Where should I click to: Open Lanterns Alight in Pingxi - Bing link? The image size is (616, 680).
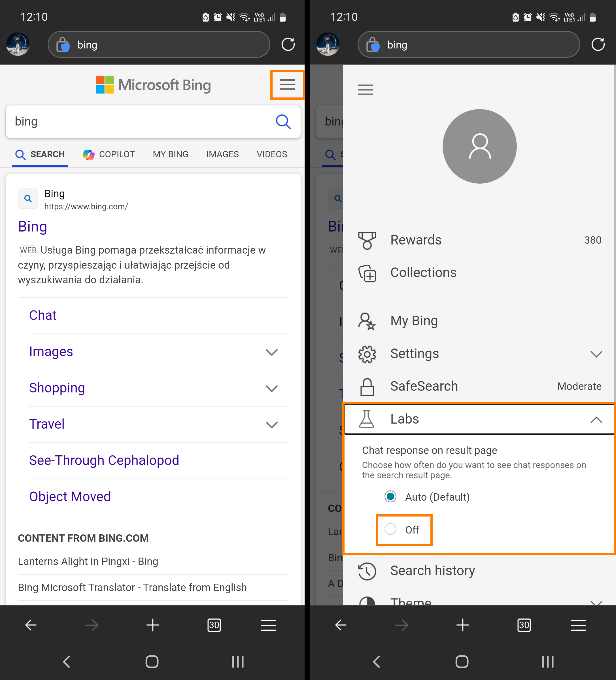pos(88,562)
